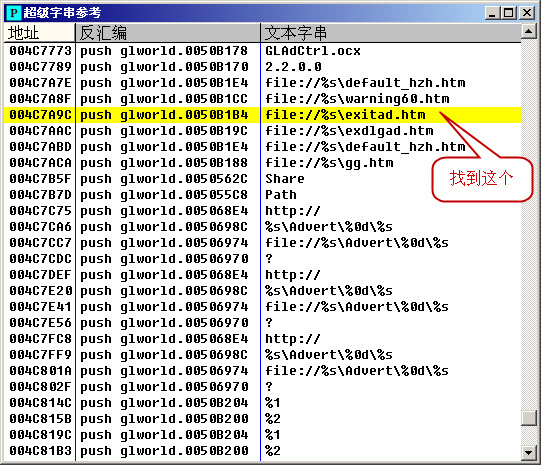Click push glworld.0050B200 at 004C81B3
The width and height of the screenshot is (541, 465).
pos(164,451)
